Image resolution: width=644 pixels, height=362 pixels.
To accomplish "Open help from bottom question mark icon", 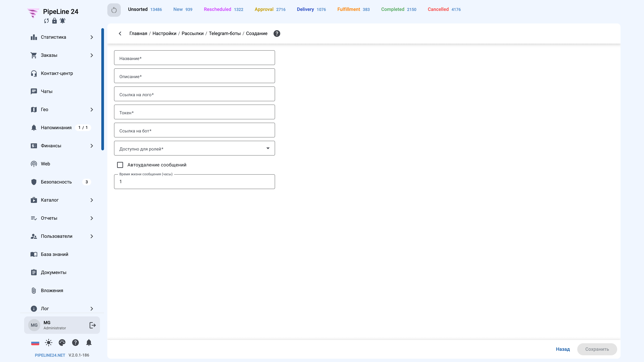I will pyautogui.click(x=75, y=343).
